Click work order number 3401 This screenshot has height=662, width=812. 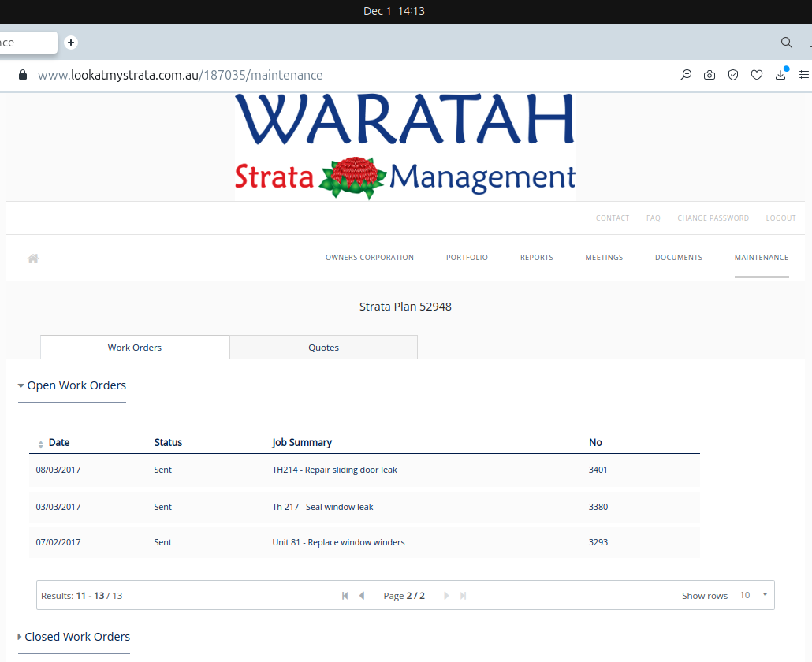click(x=598, y=470)
